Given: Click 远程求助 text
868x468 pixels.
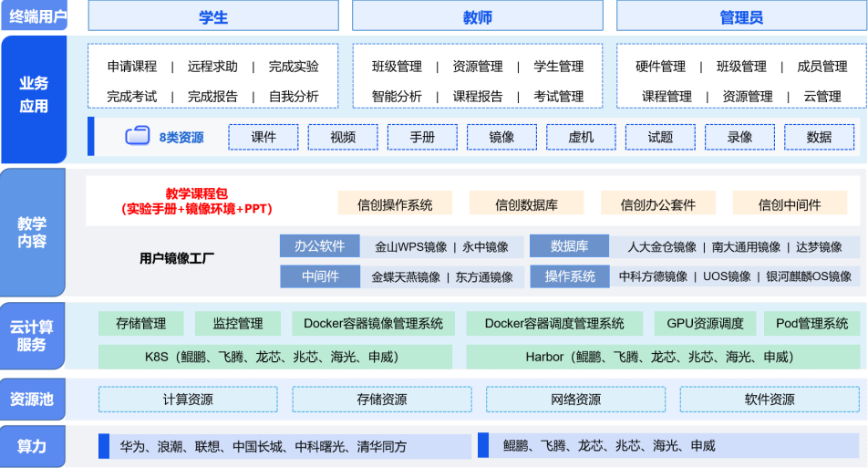Looking at the screenshot, I should pyautogui.click(x=212, y=67).
